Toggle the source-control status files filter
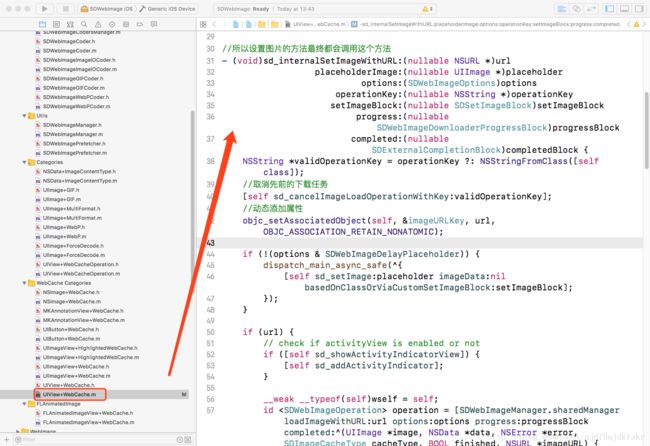The image size is (650, 446). click(188, 439)
